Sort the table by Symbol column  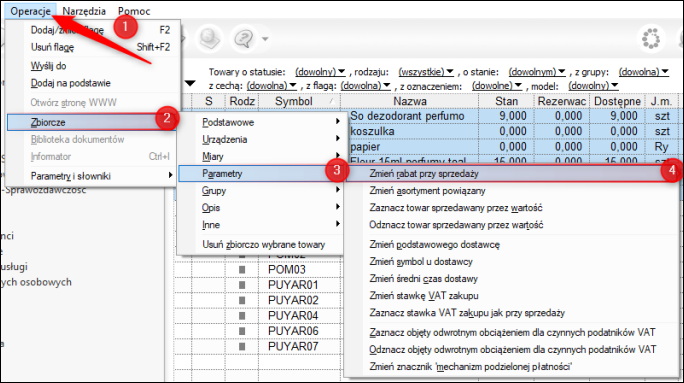point(299,101)
